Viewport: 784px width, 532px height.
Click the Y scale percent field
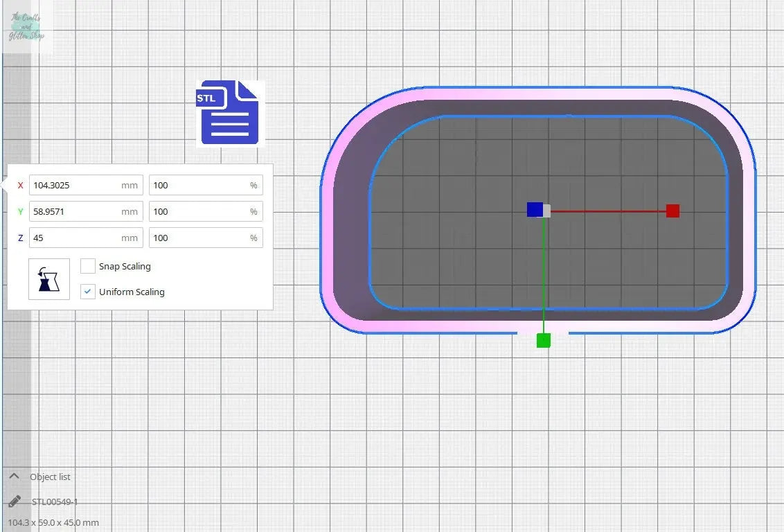pyautogui.click(x=199, y=211)
